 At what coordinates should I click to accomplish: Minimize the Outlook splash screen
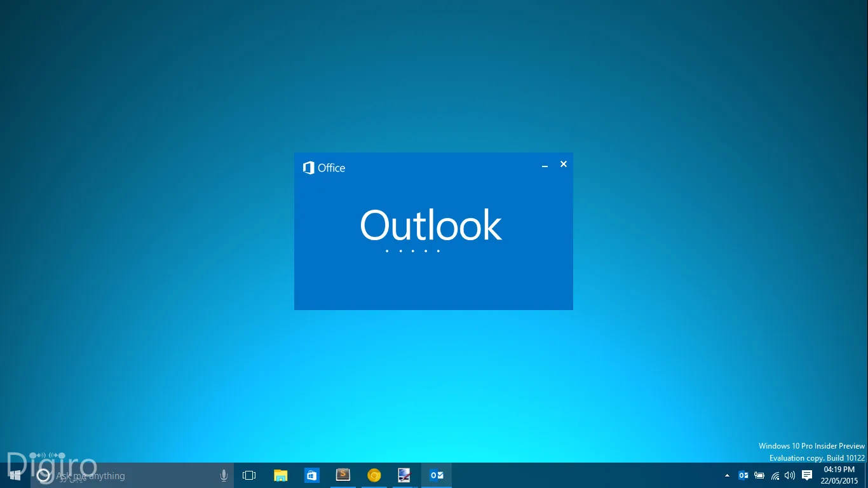click(545, 165)
